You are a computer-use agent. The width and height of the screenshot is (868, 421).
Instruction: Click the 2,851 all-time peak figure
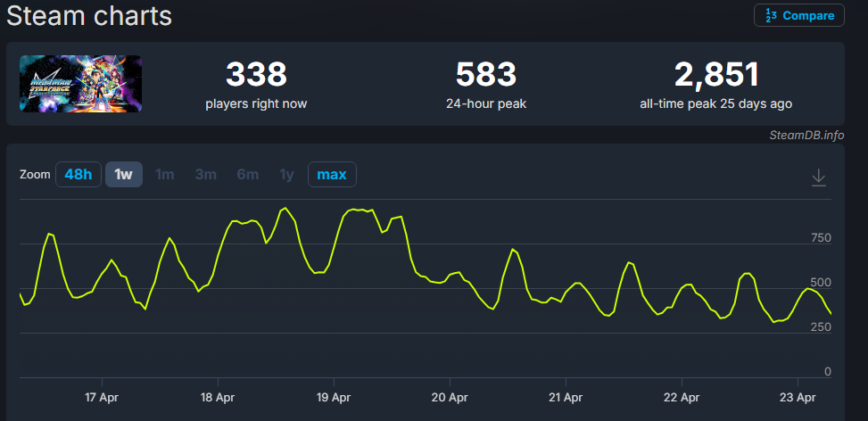[716, 75]
